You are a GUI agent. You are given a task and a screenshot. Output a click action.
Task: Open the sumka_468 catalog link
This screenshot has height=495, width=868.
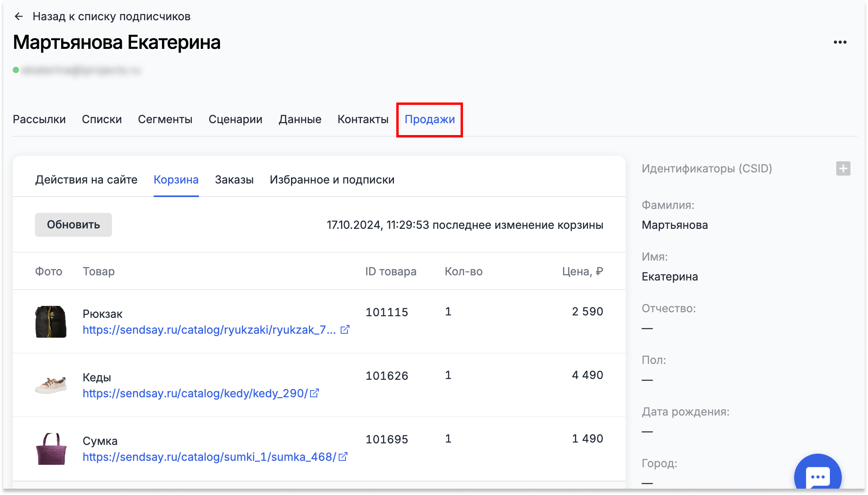pyautogui.click(x=209, y=457)
